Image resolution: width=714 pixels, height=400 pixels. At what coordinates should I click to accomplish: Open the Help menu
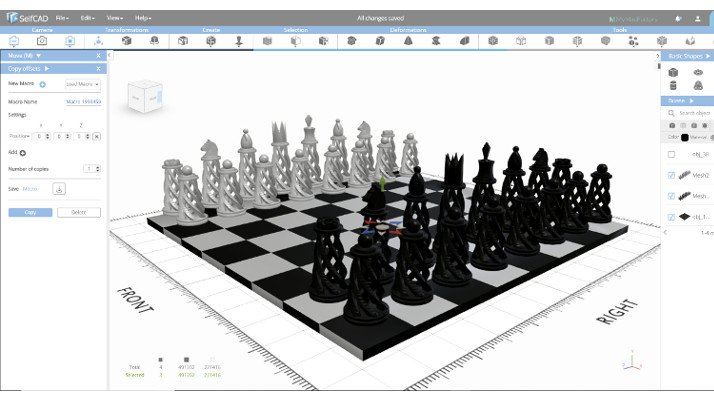pos(143,18)
